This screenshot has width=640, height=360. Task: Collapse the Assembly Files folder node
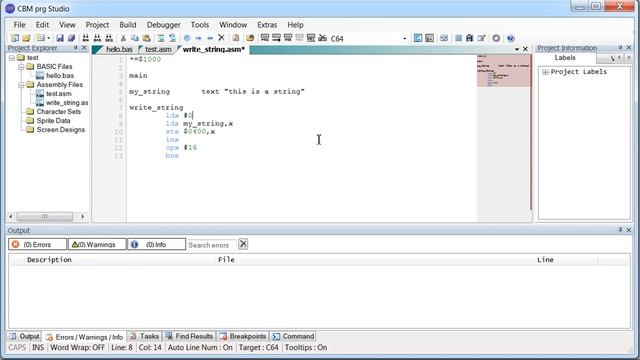[x=21, y=85]
